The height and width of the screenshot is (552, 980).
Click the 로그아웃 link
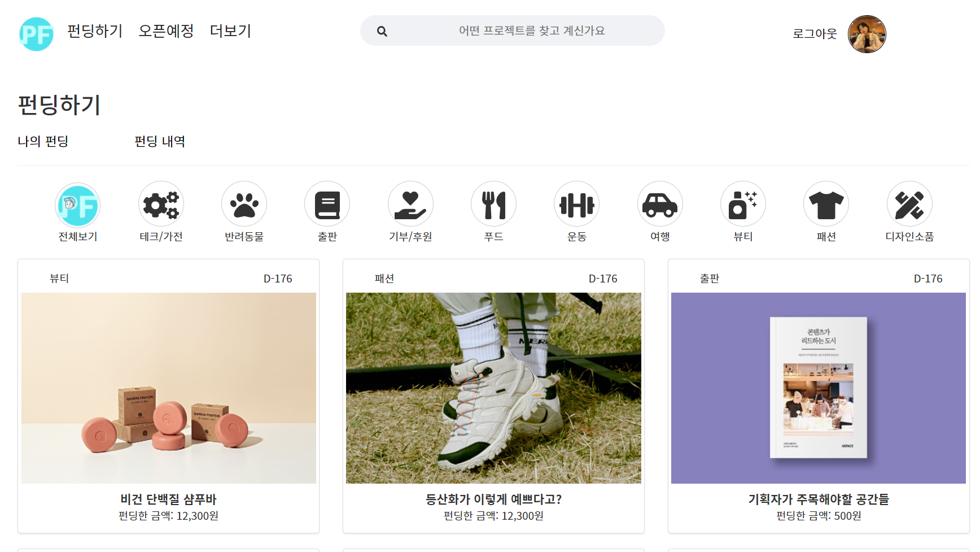pyautogui.click(x=815, y=33)
